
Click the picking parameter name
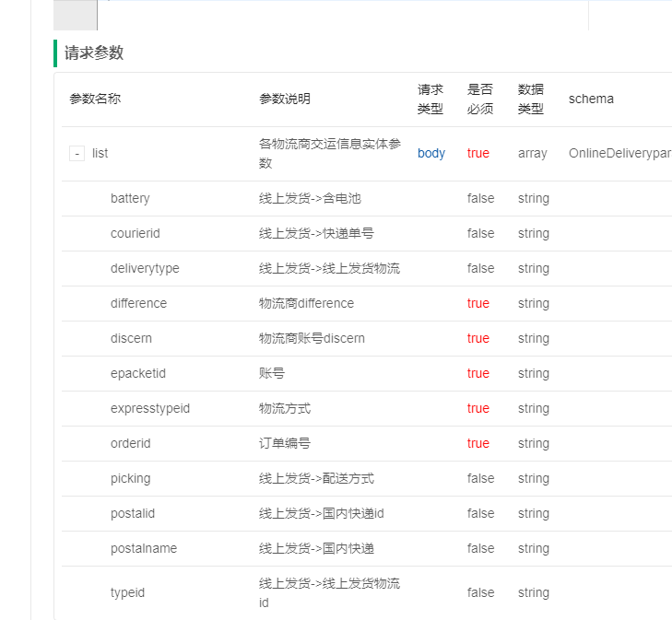coord(130,479)
